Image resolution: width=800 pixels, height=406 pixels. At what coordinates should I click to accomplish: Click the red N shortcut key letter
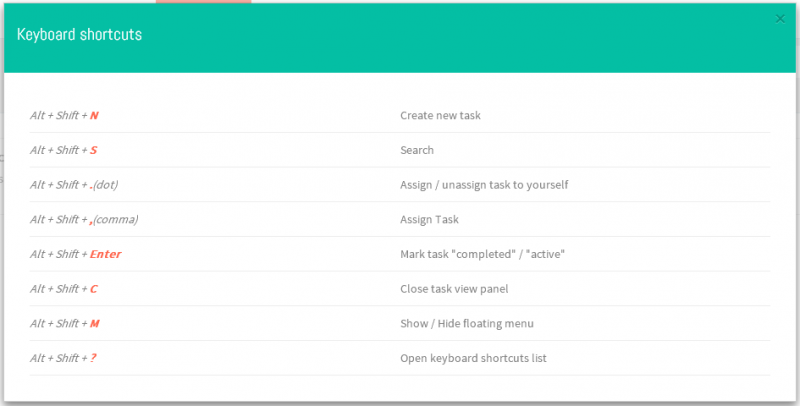coord(94,115)
